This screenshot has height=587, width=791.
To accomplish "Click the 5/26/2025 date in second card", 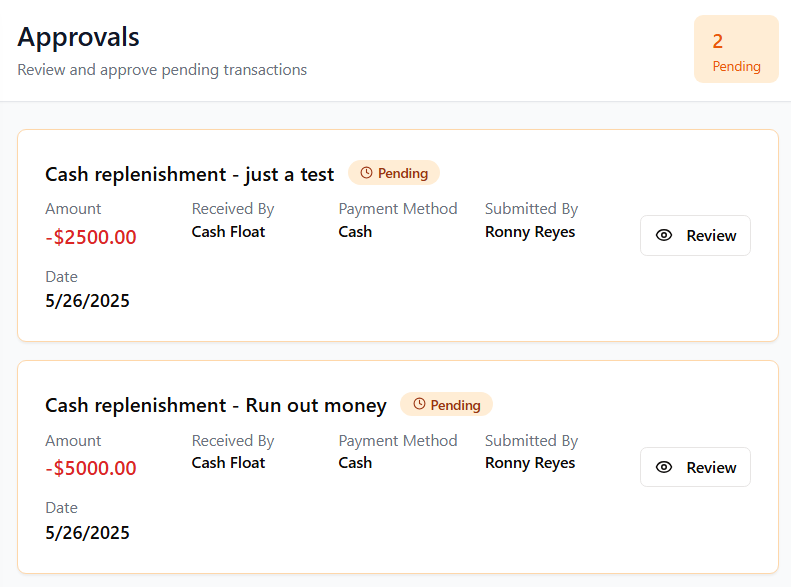I will tap(88, 533).
